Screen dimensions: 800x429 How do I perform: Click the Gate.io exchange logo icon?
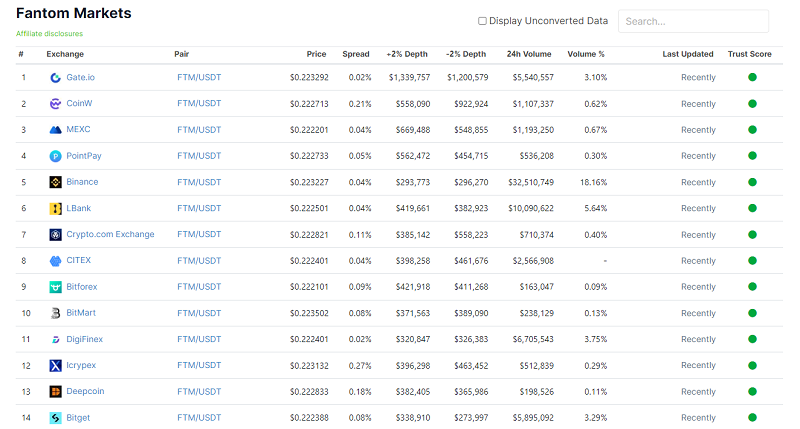(56, 77)
